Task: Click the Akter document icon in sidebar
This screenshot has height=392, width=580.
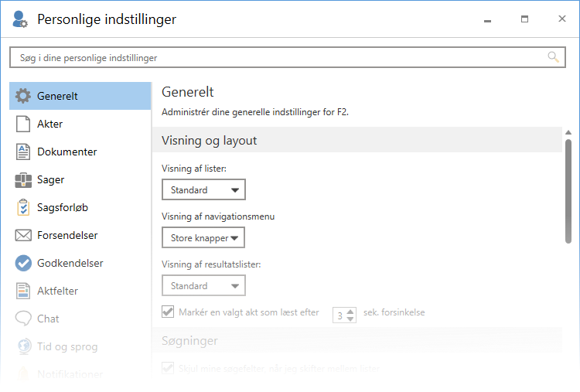Action: [x=23, y=124]
